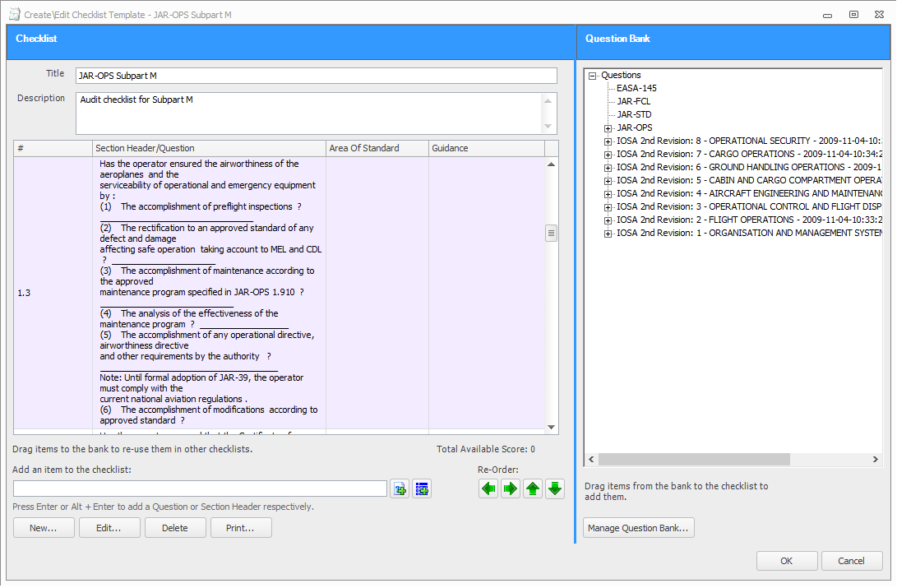Expand IOSA 2 - FLIGHT OPERATIONS node

[608, 220]
